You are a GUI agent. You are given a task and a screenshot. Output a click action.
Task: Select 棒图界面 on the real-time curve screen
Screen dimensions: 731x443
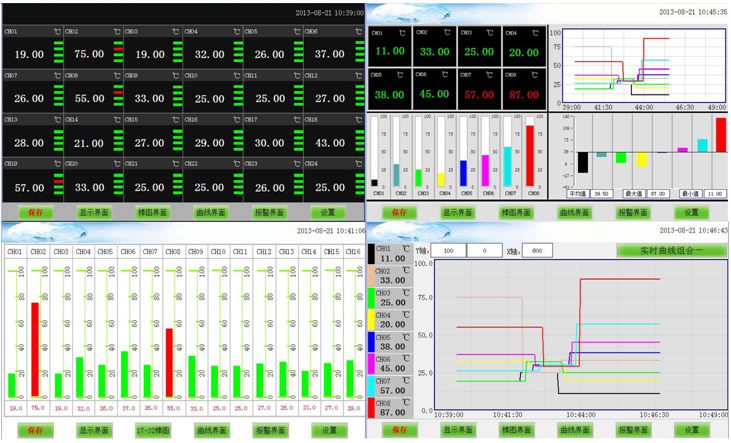[x=516, y=429]
